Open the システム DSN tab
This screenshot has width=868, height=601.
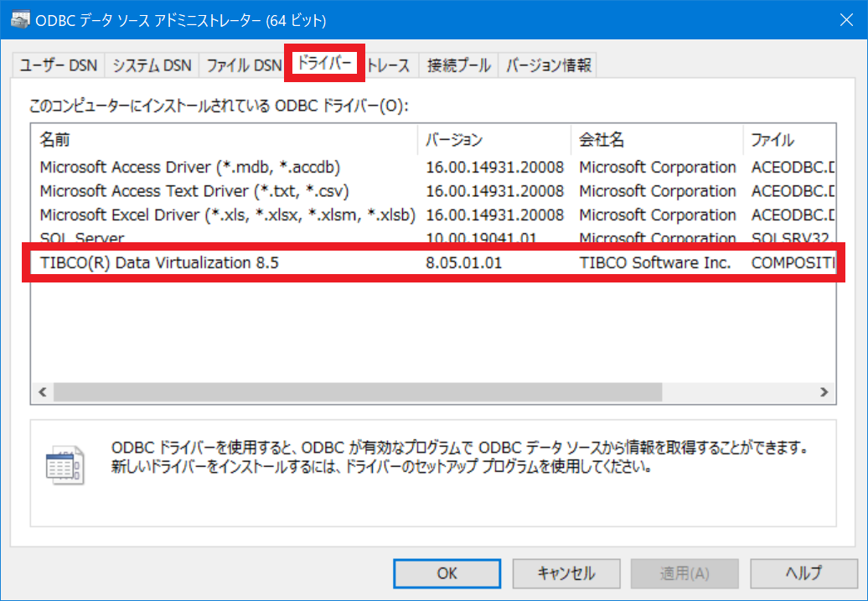pyautogui.click(x=152, y=65)
